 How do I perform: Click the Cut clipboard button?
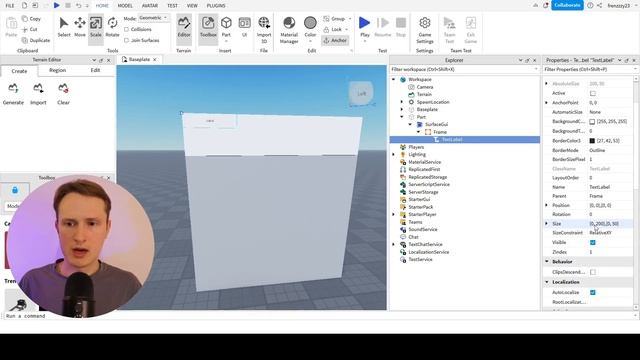[30, 29]
